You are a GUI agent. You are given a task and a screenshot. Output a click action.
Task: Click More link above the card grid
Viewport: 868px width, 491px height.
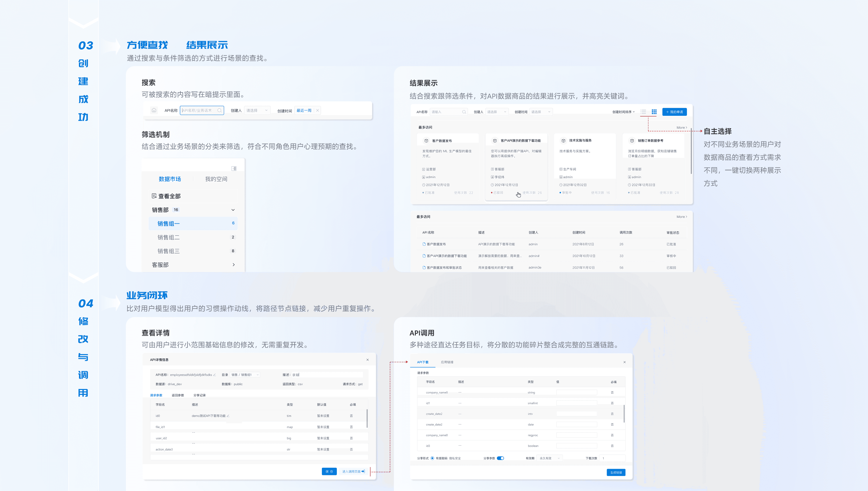click(x=682, y=127)
